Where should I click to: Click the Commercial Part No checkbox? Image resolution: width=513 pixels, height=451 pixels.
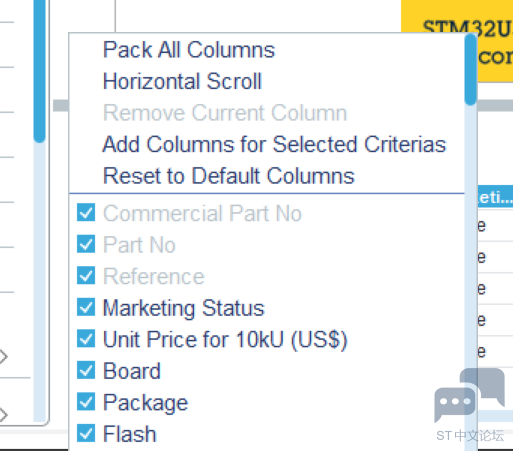86,212
